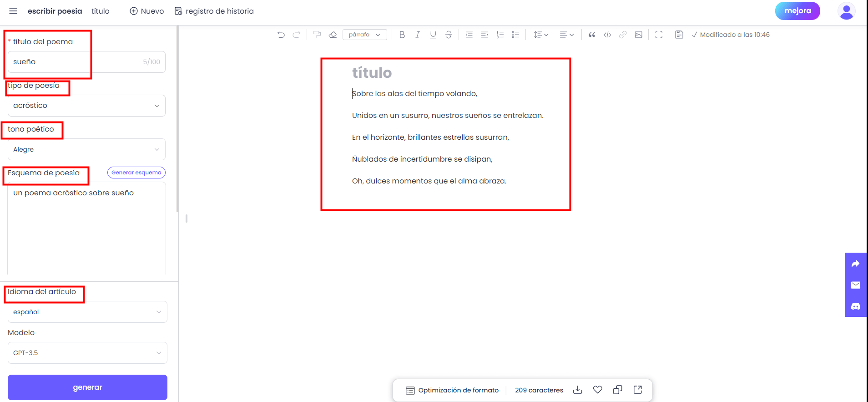868x402 pixels.
Task: Click Generar esquema button
Action: point(136,173)
